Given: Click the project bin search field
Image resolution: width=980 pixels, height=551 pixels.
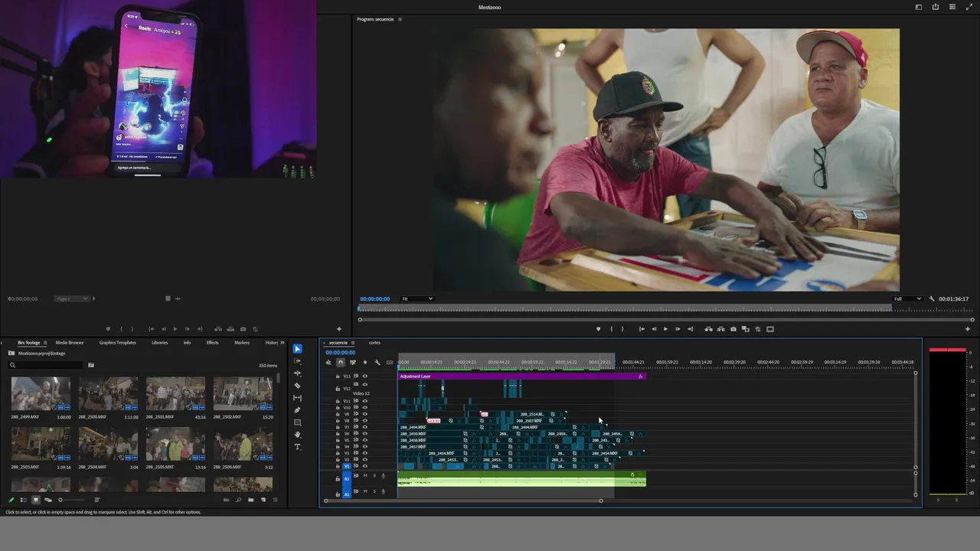Looking at the screenshot, I should click(x=46, y=365).
